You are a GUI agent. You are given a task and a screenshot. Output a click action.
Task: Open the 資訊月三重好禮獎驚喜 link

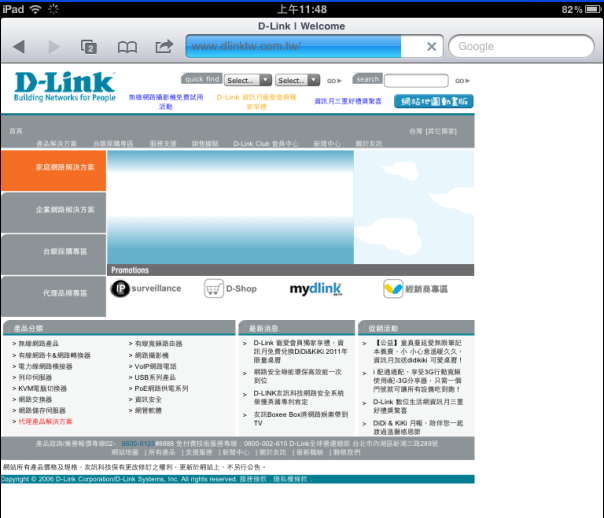click(348, 101)
